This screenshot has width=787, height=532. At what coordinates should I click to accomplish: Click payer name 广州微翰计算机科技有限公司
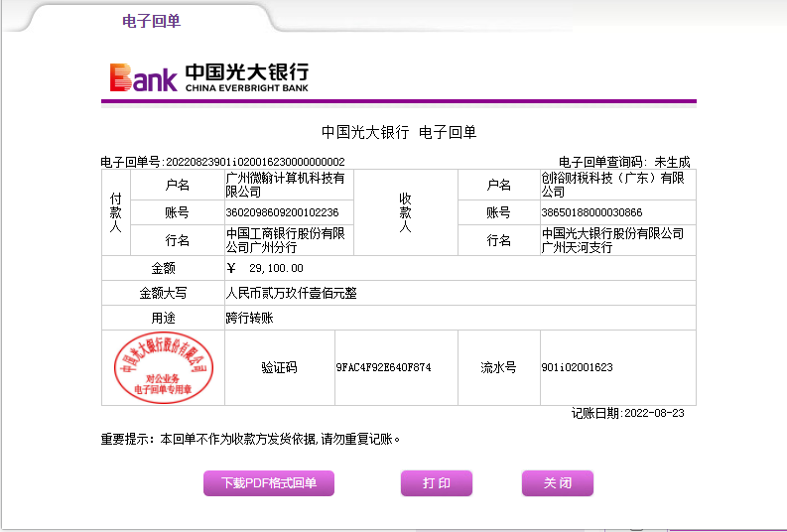pyautogui.click(x=285, y=185)
